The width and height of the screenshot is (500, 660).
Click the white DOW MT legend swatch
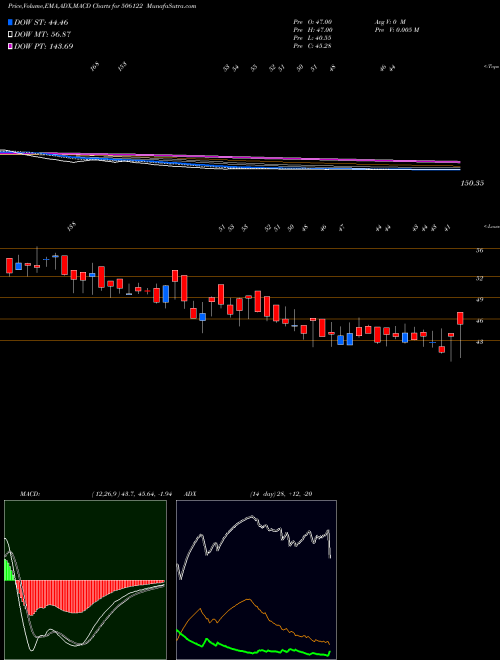(x=10, y=35)
